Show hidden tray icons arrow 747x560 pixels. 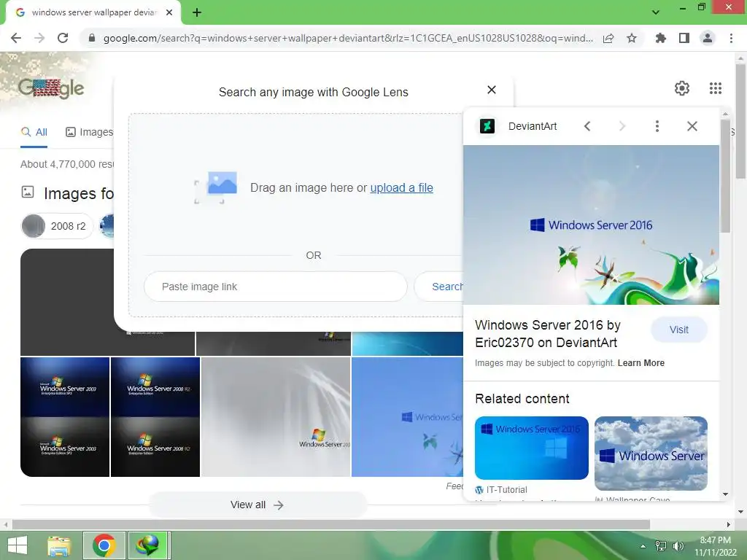coord(643,545)
